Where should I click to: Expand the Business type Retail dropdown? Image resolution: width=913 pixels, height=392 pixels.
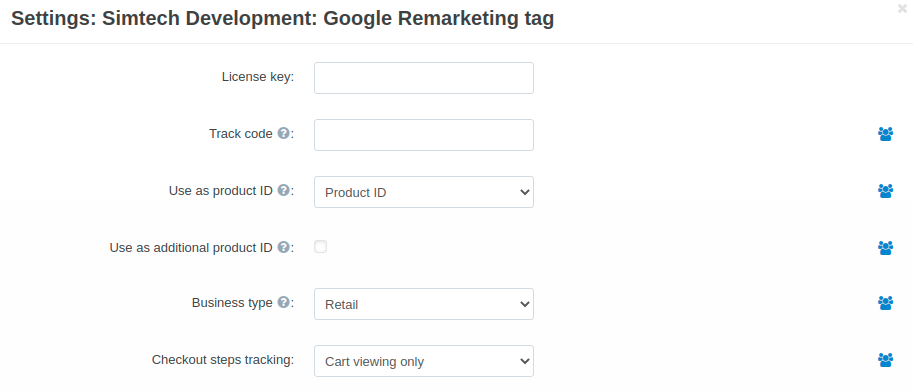(424, 303)
